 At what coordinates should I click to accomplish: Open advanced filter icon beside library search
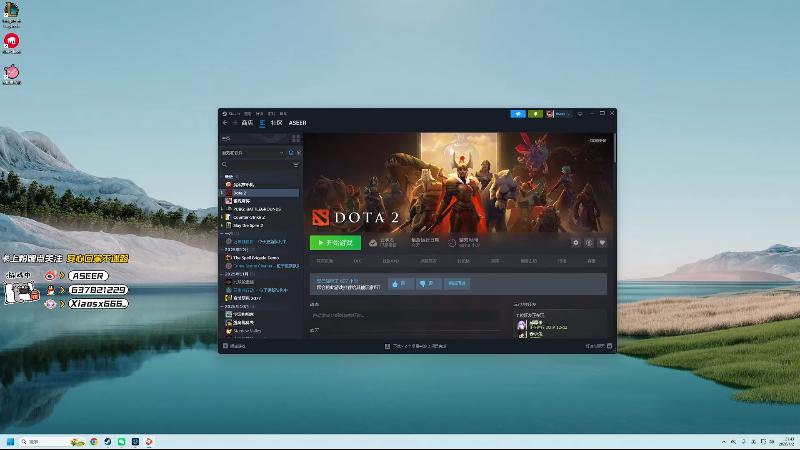point(296,165)
